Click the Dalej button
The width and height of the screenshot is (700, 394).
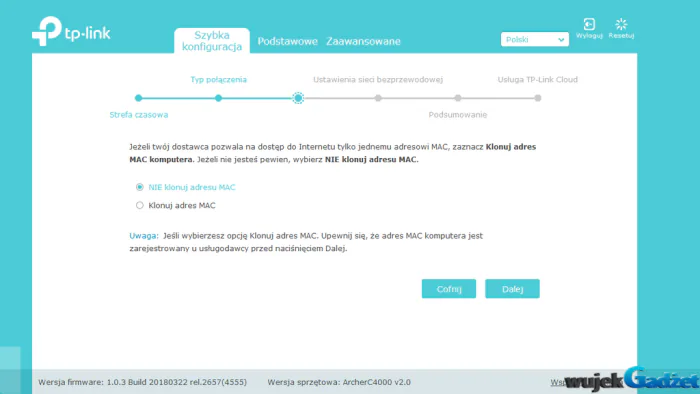(x=512, y=289)
